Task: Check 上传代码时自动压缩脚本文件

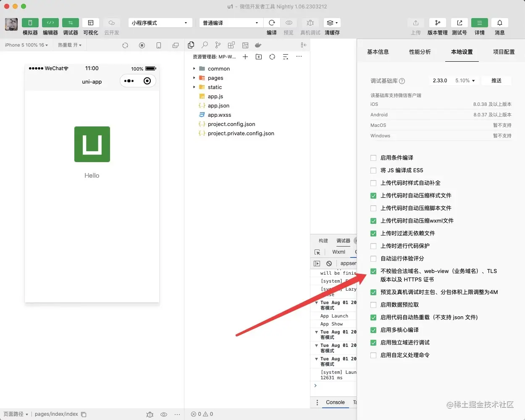Action: click(x=373, y=208)
